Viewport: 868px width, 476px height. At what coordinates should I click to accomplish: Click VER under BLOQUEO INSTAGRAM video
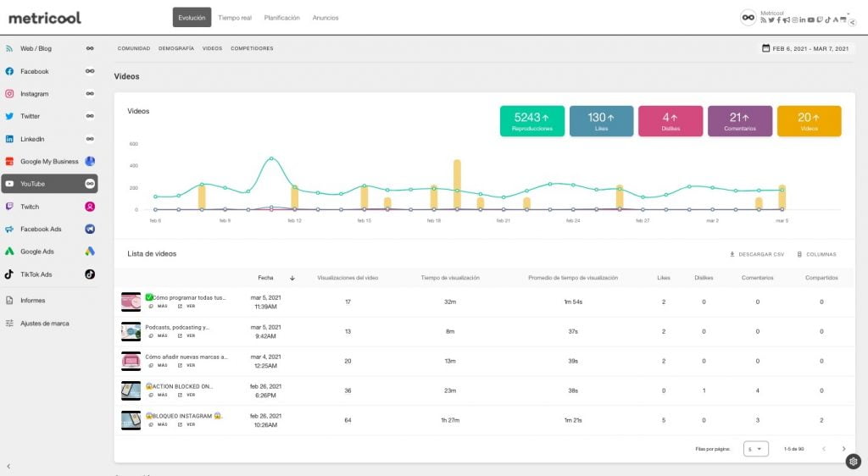[186, 424]
